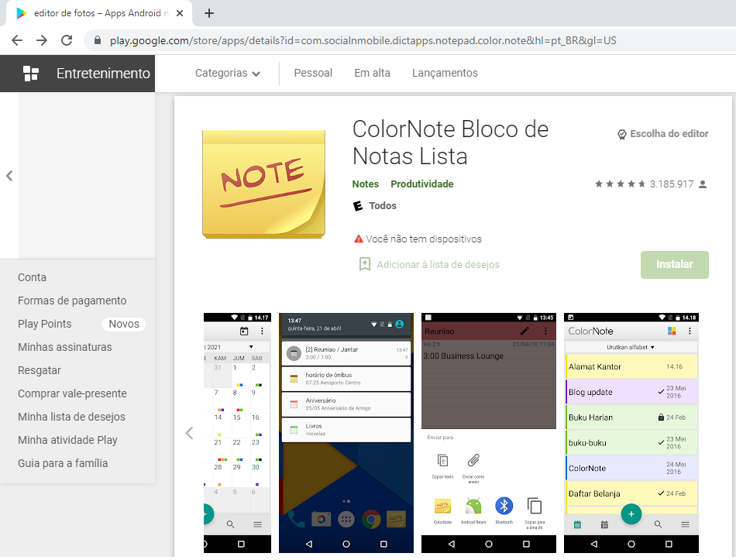Viewport: 736px width, 560px height.
Task: Click the ColorNote Bloco de Notas Lista title
Action: coord(450,143)
